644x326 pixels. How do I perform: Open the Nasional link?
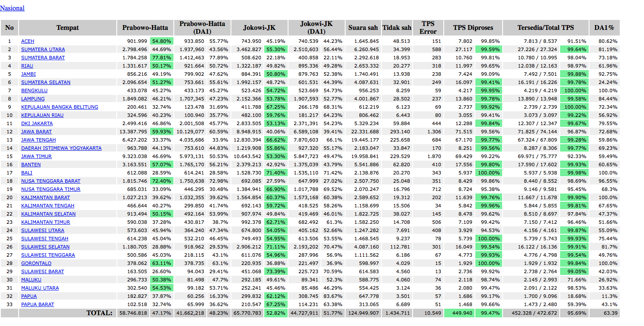click(x=12, y=8)
